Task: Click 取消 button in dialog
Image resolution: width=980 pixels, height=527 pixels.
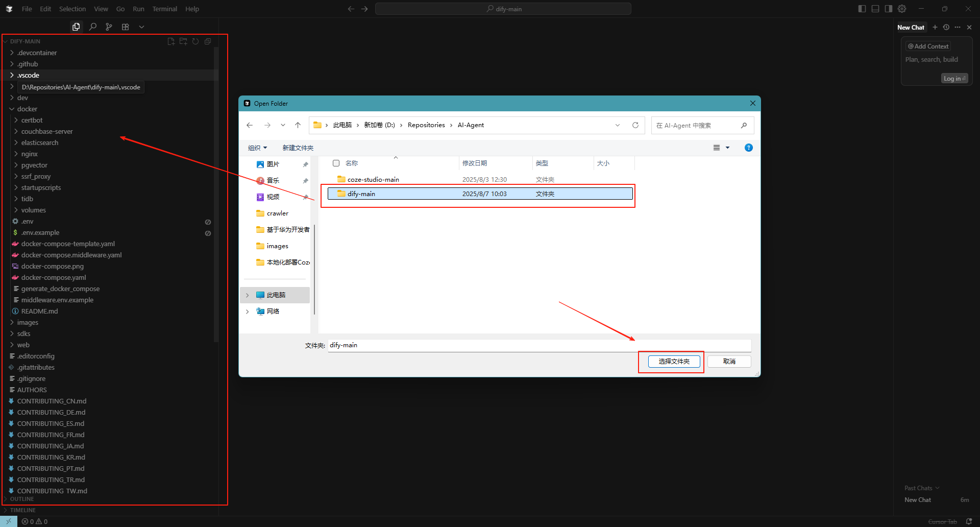Action: (729, 362)
